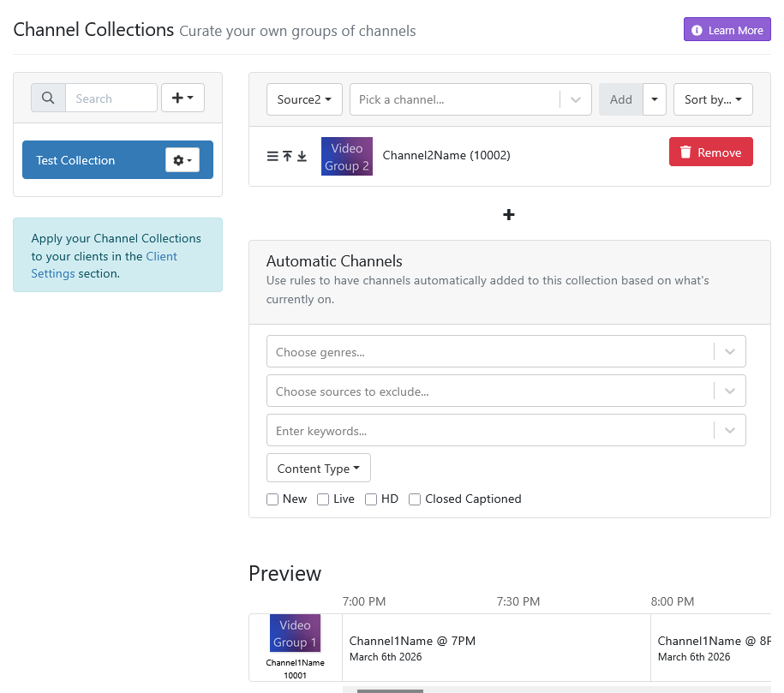Click the Learn More button
This screenshot has height=693, width=784.
pyautogui.click(x=727, y=30)
